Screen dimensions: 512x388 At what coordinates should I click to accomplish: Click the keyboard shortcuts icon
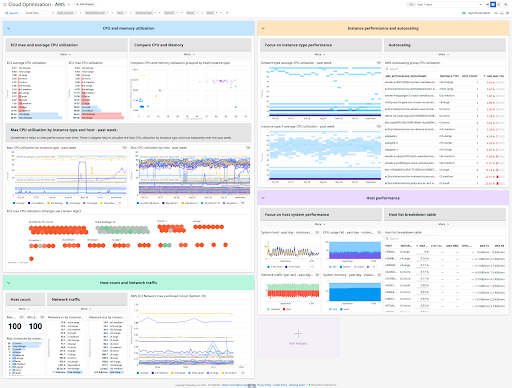[x=496, y=13]
